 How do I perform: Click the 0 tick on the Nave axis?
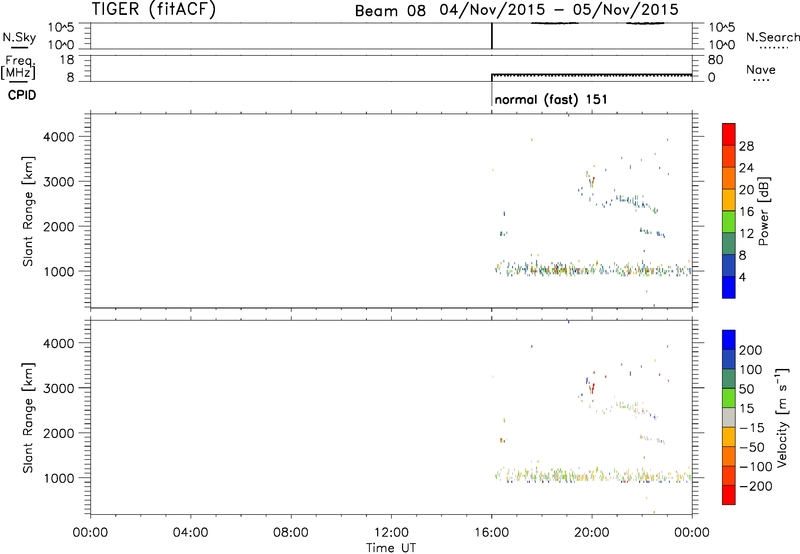[711, 78]
